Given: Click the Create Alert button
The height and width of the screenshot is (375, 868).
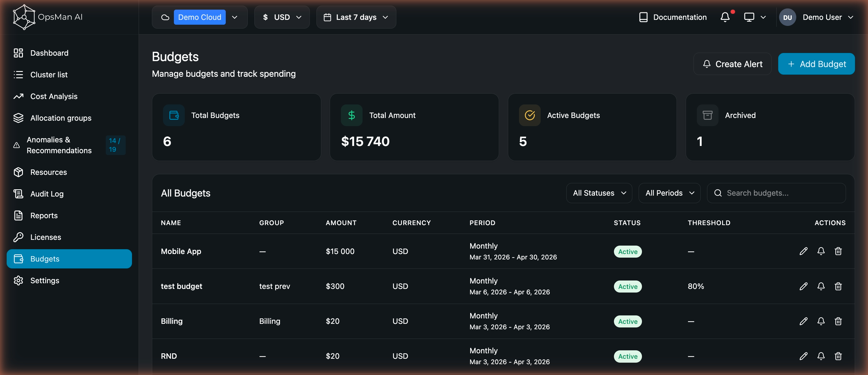Looking at the screenshot, I should pyautogui.click(x=732, y=64).
